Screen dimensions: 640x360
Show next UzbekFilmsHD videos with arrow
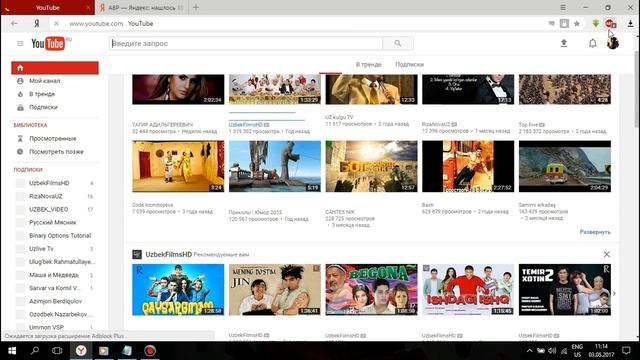(614, 293)
